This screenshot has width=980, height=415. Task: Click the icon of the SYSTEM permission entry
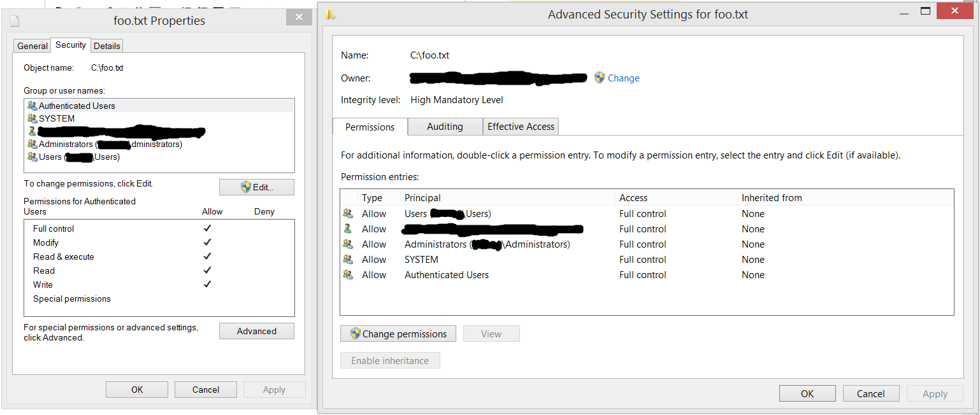(x=348, y=260)
